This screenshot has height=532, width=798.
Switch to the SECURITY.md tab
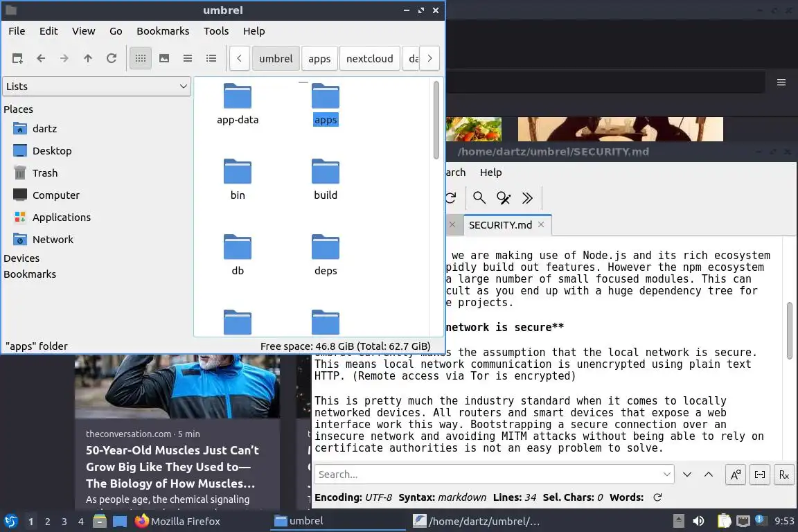pyautogui.click(x=499, y=225)
